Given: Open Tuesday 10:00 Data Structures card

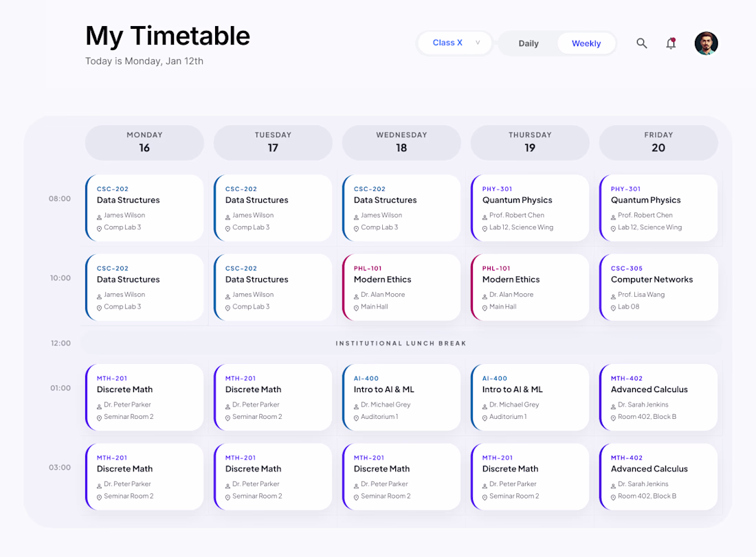Looking at the screenshot, I should [273, 288].
